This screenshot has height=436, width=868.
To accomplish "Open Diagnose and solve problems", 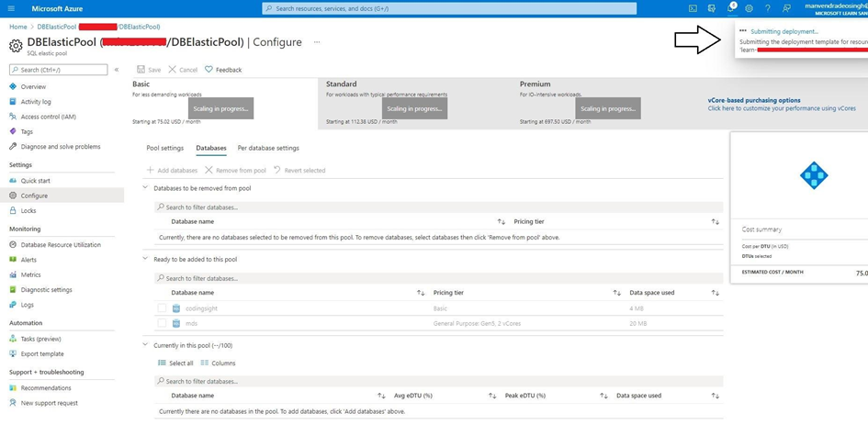I will click(61, 147).
